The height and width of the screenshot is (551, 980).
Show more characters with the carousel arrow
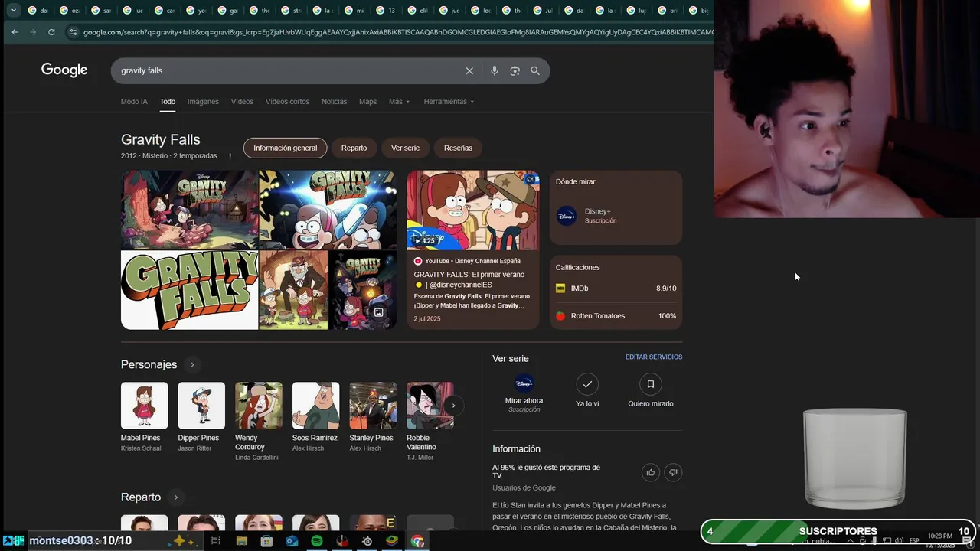(453, 406)
